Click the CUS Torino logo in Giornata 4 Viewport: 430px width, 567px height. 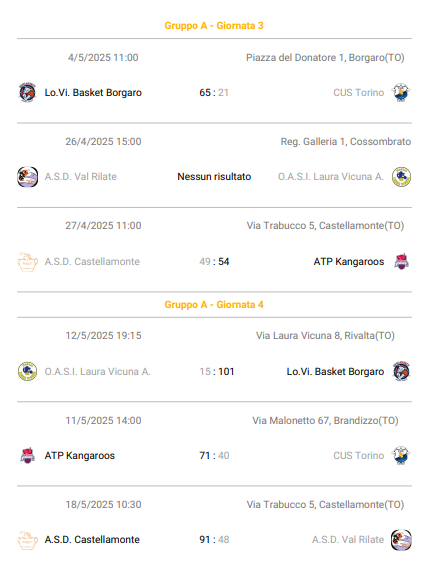401,456
